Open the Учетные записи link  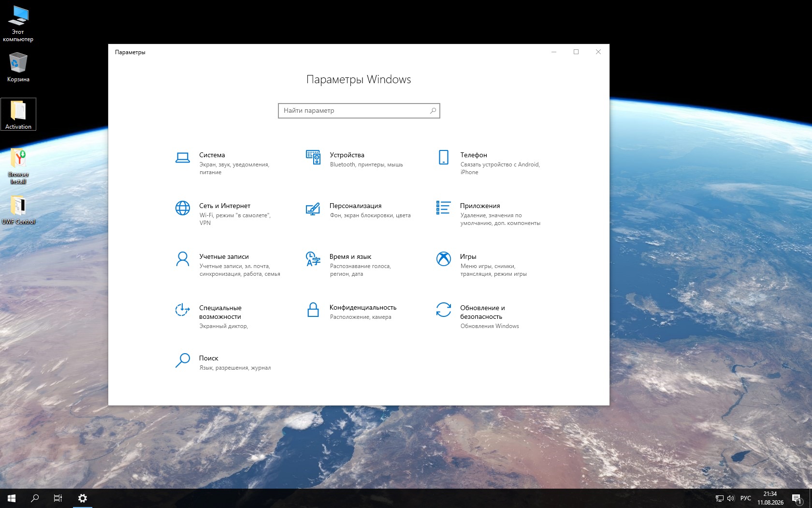coord(224,257)
